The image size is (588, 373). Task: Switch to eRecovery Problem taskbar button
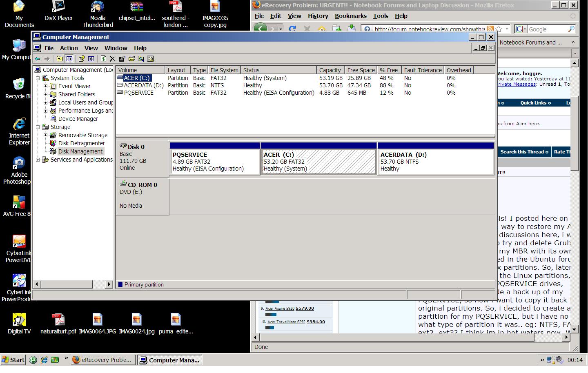103,360
